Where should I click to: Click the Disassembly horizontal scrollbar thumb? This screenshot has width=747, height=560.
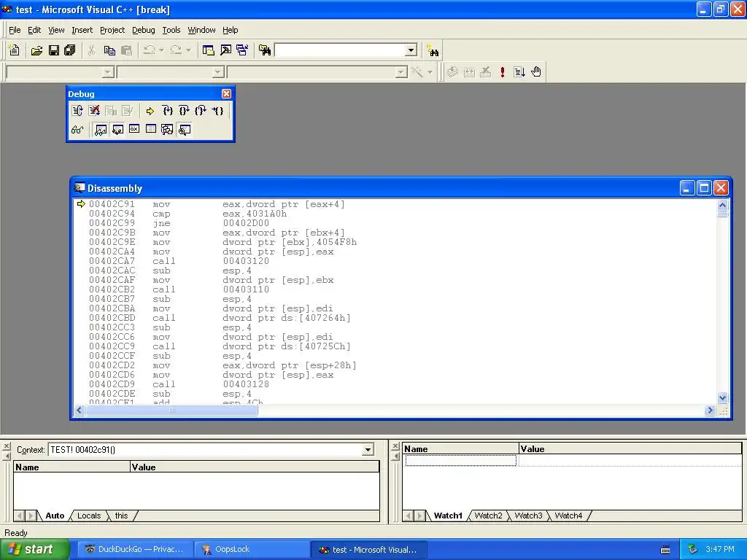172,410
